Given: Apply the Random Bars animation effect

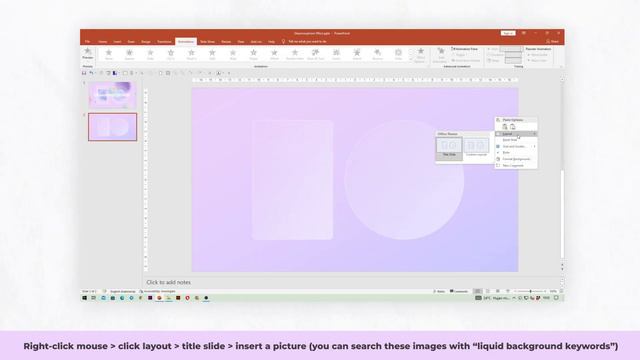Looking at the screenshot, I should tap(295, 54).
